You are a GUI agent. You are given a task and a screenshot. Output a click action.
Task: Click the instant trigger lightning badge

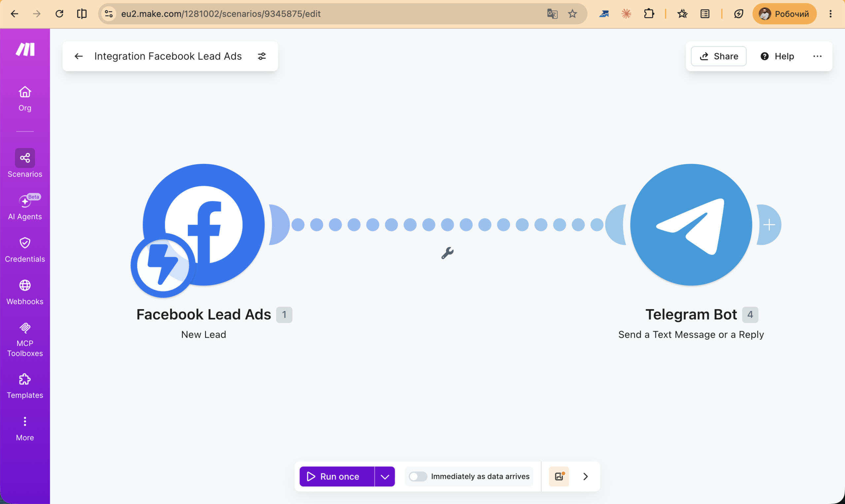(x=163, y=265)
